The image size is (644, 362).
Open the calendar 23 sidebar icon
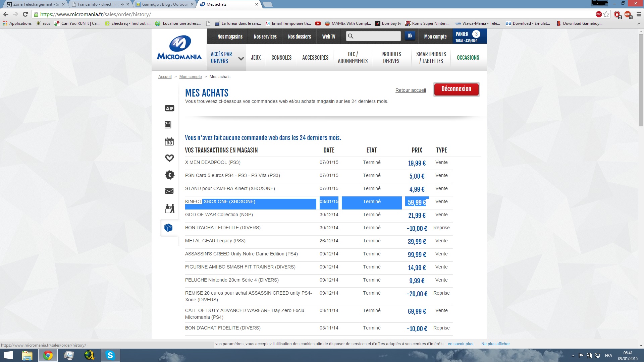click(169, 141)
